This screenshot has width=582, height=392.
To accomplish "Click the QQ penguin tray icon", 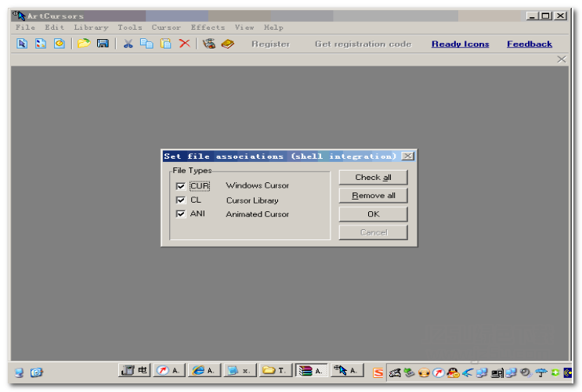I will [453, 372].
